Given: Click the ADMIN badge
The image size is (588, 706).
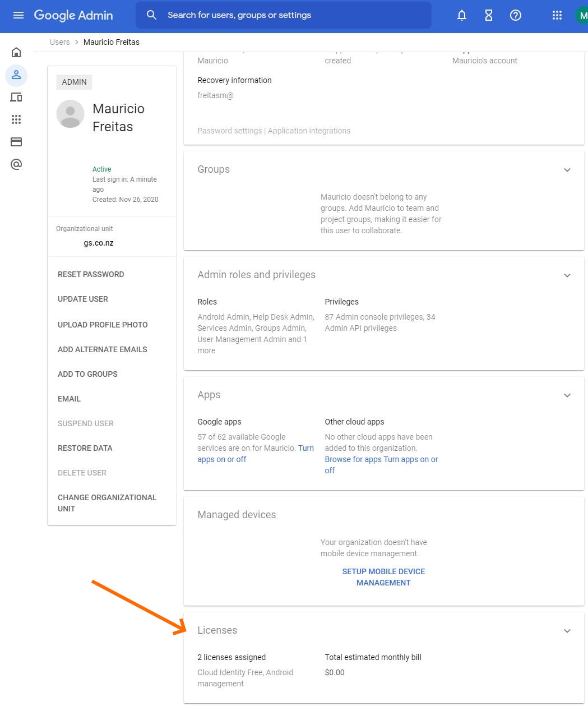Looking at the screenshot, I should pyautogui.click(x=75, y=82).
